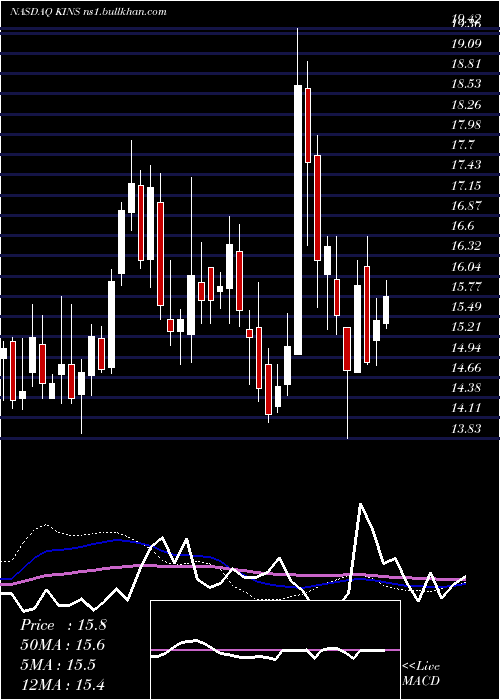Click the 18.26 price axis label
The height and width of the screenshot is (700, 500).
point(466,104)
